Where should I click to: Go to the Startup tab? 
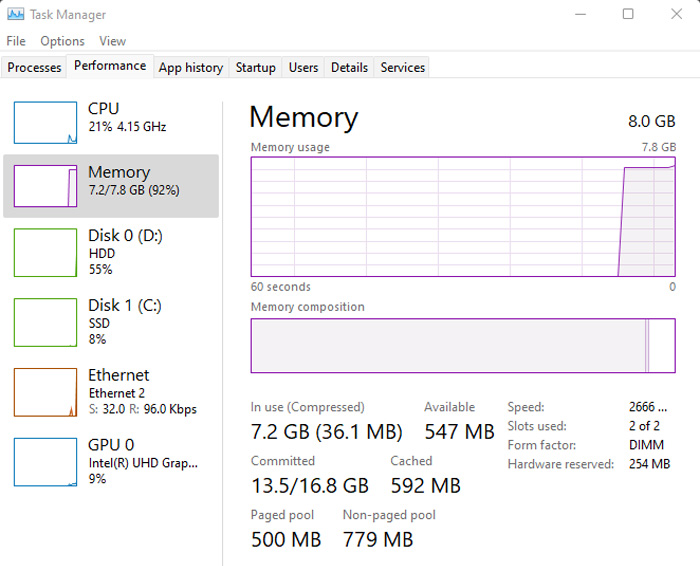pyautogui.click(x=255, y=67)
